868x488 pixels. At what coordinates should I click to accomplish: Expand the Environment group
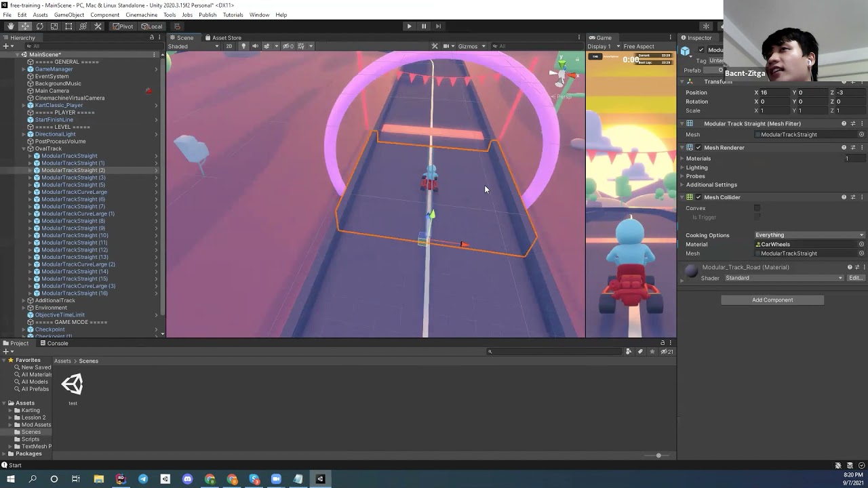tap(24, 308)
